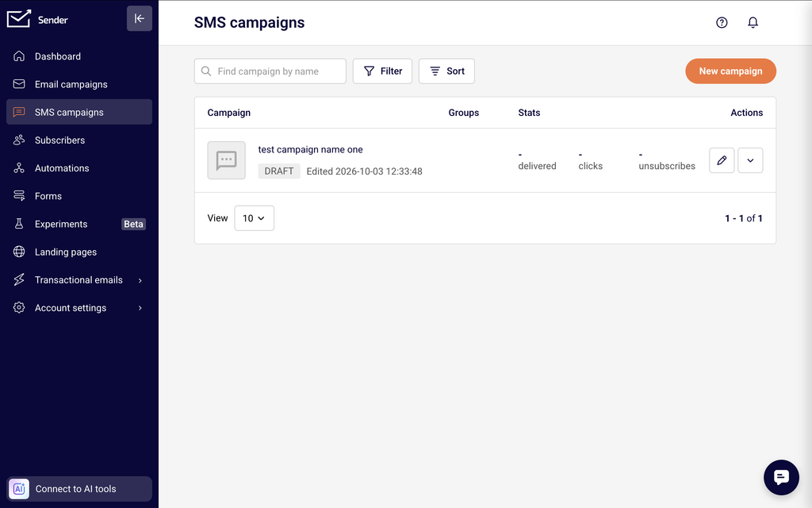Click the Dashboard home icon
The width and height of the screenshot is (812, 508).
click(19, 56)
